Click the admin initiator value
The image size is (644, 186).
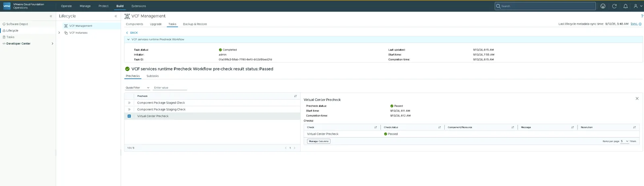click(223, 54)
